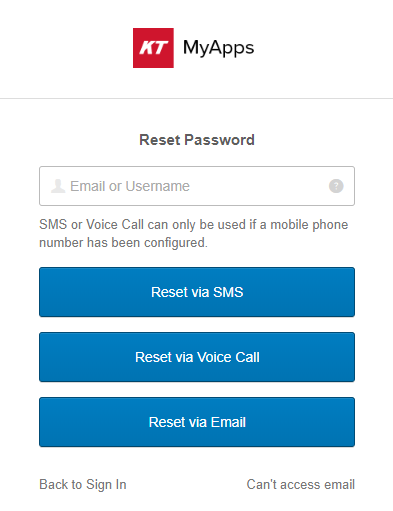Choose Reset via SMS
393x511 pixels.
point(197,292)
